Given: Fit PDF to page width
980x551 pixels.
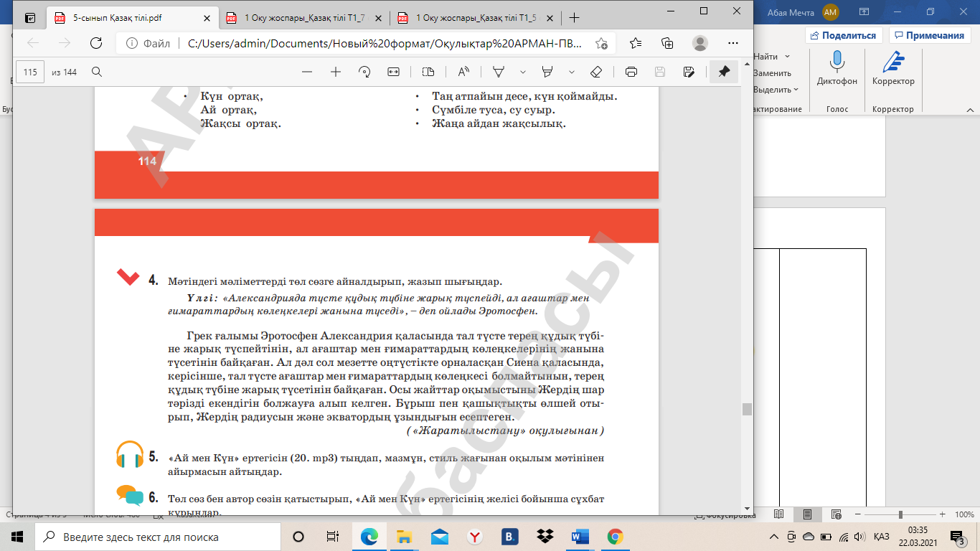Looking at the screenshot, I should tap(393, 72).
